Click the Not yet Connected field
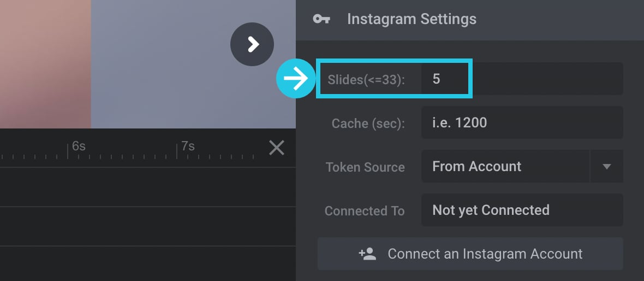The width and height of the screenshot is (644, 281). click(x=522, y=210)
